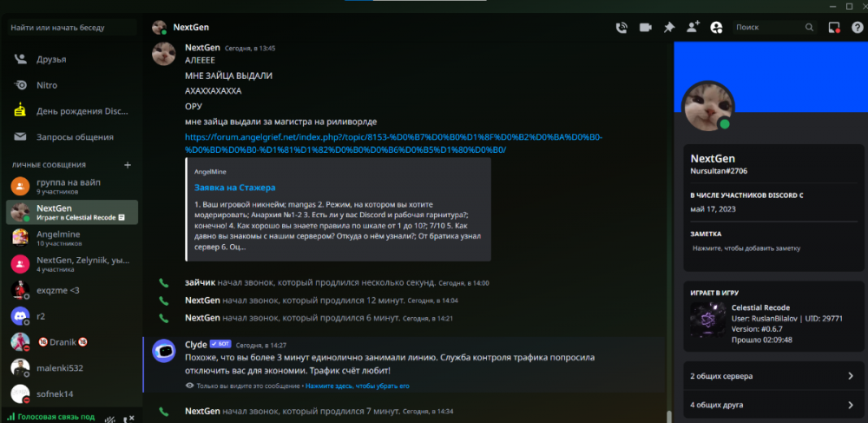This screenshot has width=868, height=423.
Task: Disconnect from voice with the hang-up icon
Action: point(128,418)
